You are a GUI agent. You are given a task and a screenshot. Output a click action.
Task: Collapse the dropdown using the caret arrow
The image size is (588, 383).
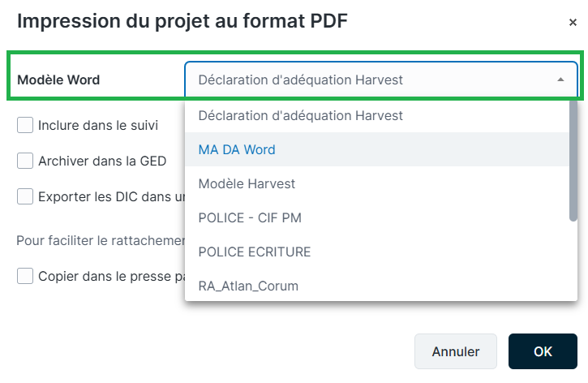(560, 80)
